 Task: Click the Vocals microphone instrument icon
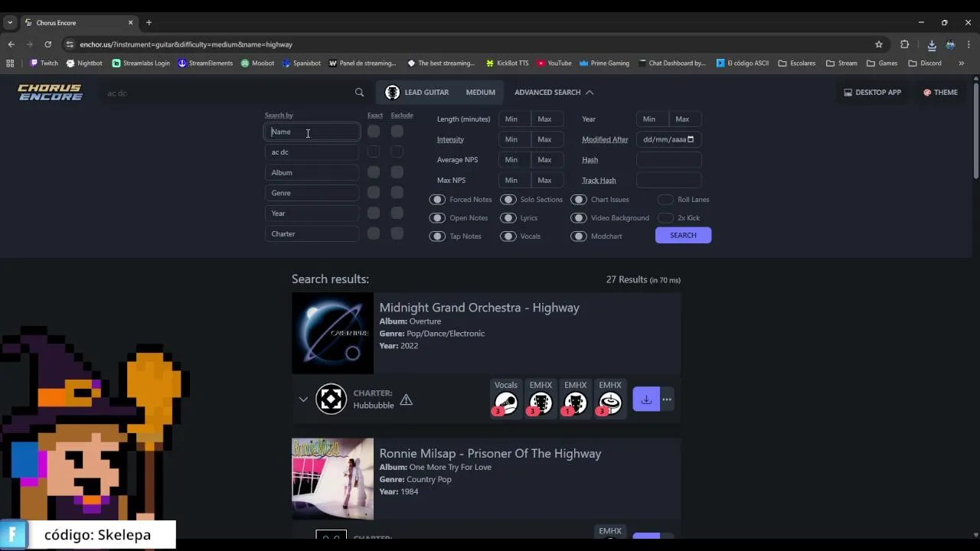click(x=506, y=403)
